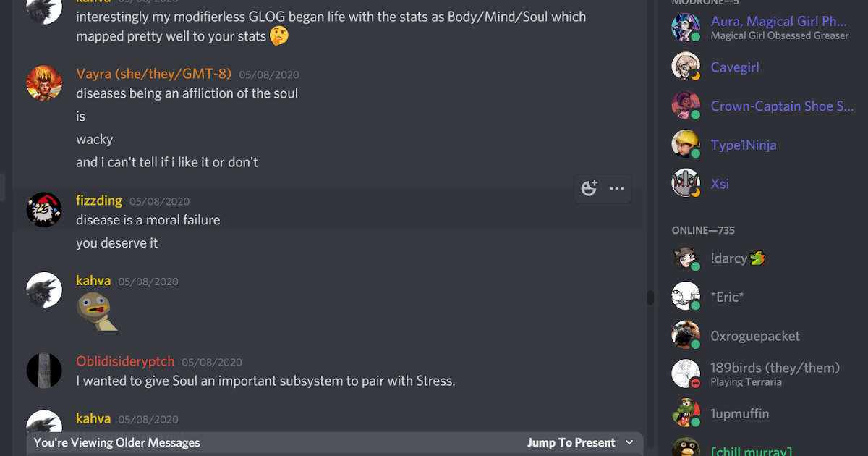Open more options on fizzding's message
Image resolution: width=868 pixels, height=456 pixels.
tap(616, 187)
